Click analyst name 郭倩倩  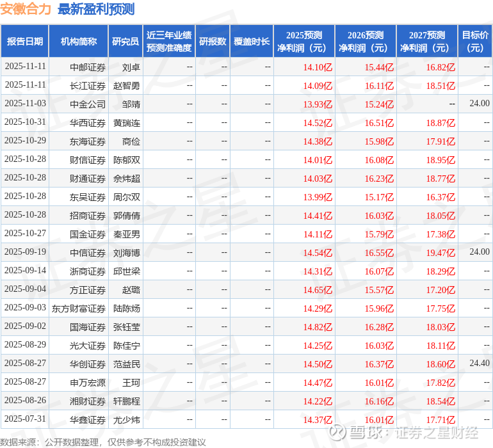[x=127, y=215]
